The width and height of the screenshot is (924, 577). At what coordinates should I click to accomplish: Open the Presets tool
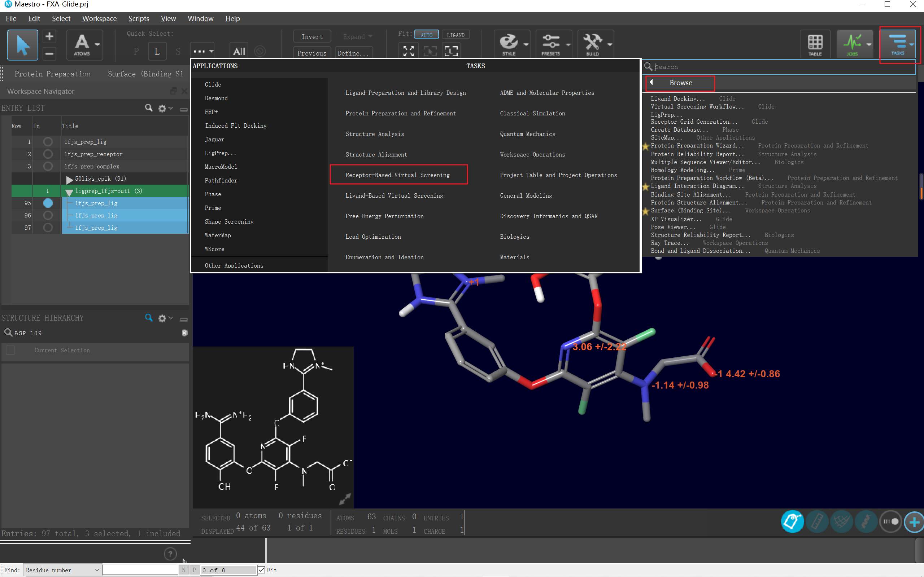tap(550, 44)
